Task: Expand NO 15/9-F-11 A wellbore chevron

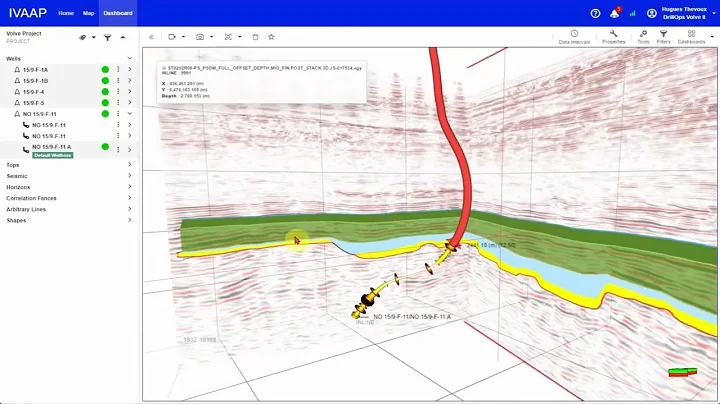Action: click(130, 150)
